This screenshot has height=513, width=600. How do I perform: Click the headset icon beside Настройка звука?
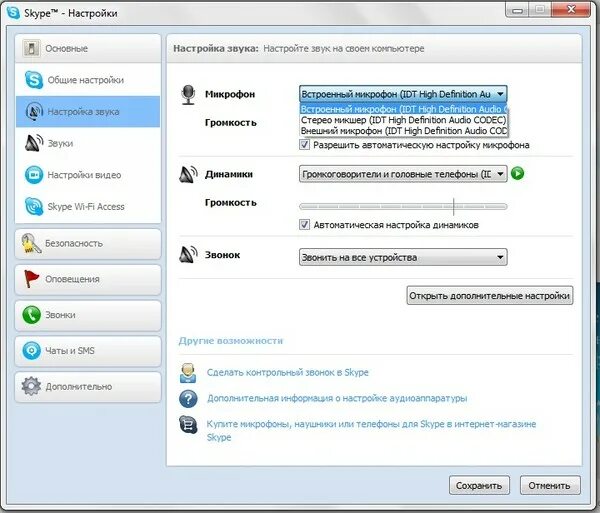(x=34, y=111)
